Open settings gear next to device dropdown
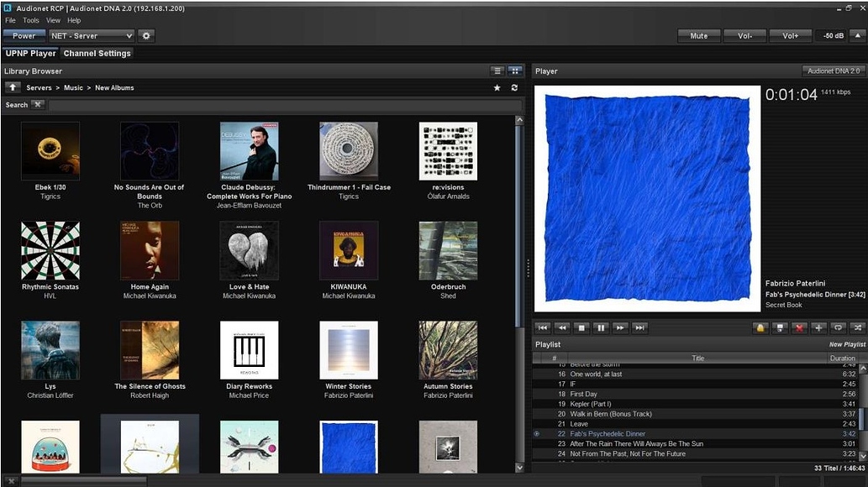This screenshot has width=868, height=487. (x=146, y=35)
